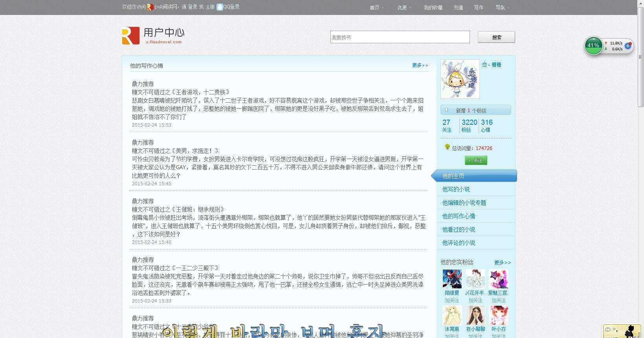
Task: Click the QQ penguin login icon
Action: (x=220, y=7)
